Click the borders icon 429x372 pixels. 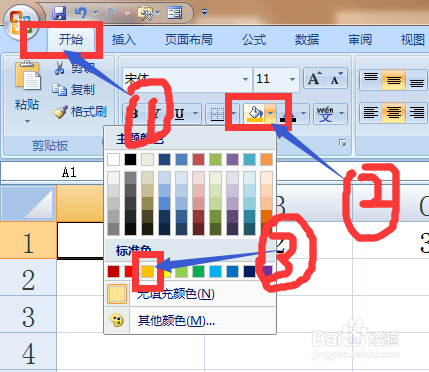pos(217,114)
